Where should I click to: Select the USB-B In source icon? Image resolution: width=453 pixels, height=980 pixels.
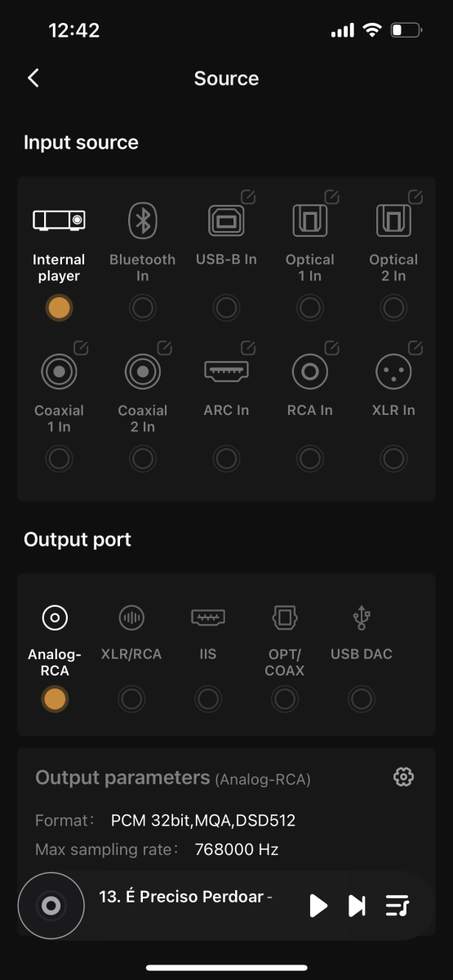[226, 220]
